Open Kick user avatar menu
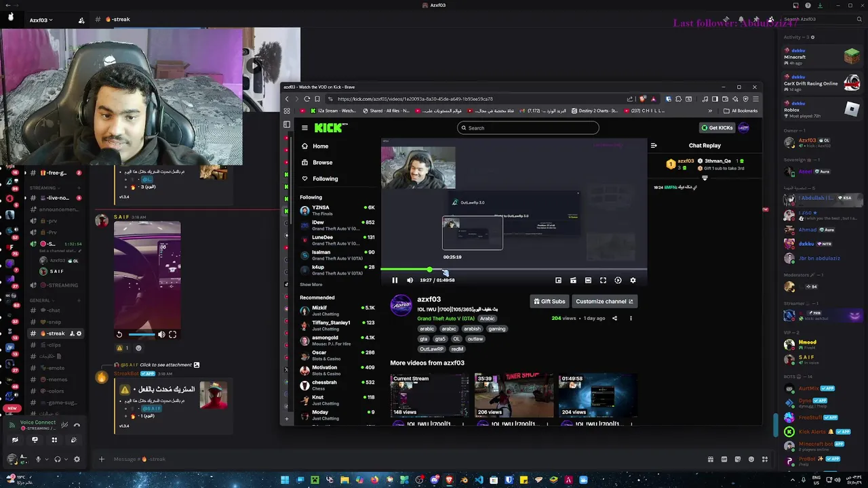The image size is (868, 488). [x=744, y=127]
